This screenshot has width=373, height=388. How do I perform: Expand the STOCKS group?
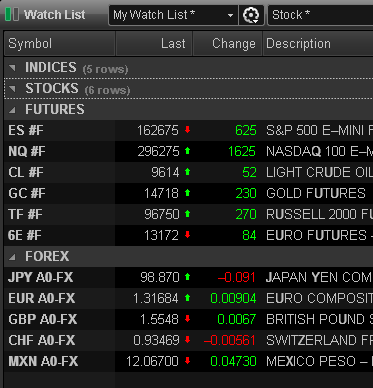12,89
